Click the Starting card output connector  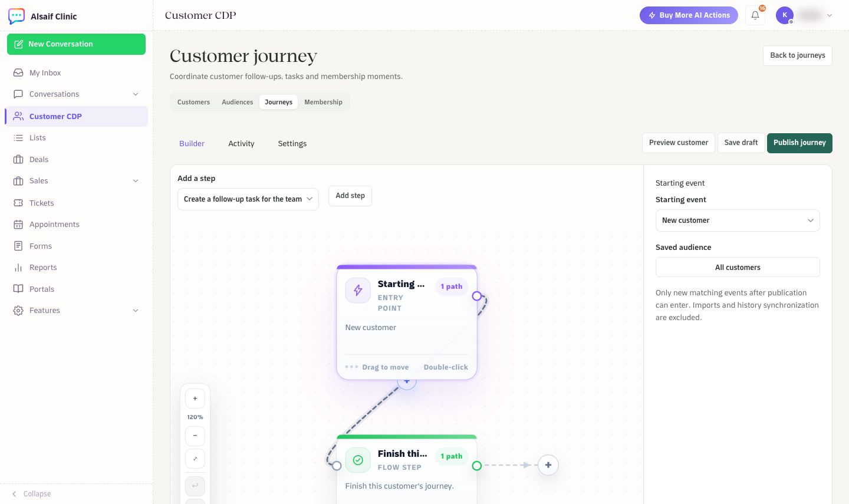pos(477,296)
